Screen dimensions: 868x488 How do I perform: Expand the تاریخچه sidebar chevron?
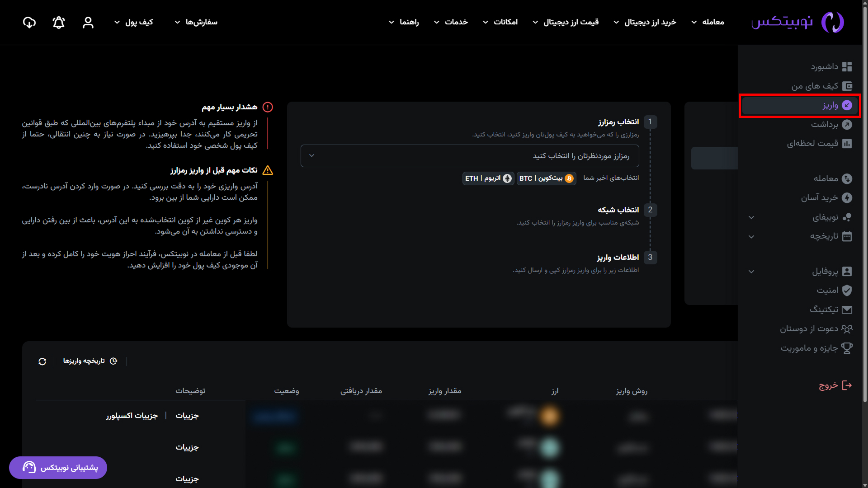(751, 237)
